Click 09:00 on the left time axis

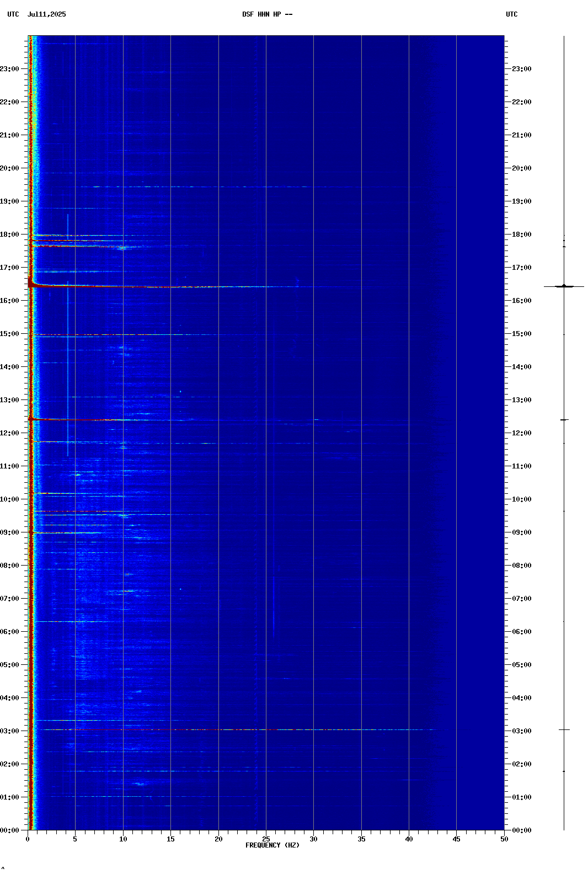pos(9,532)
